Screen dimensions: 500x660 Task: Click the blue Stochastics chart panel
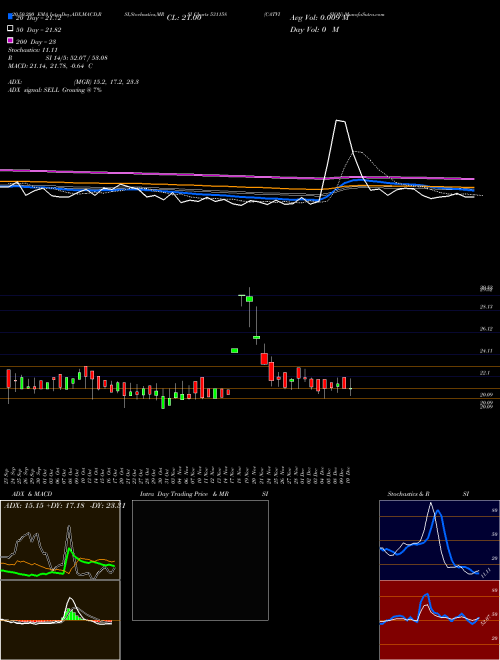tap(439, 540)
